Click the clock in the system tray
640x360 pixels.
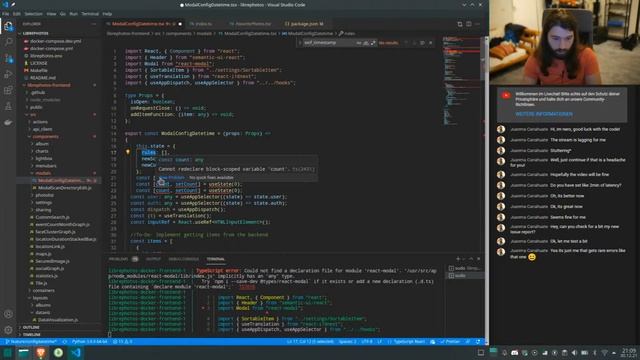click(x=629, y=353)
